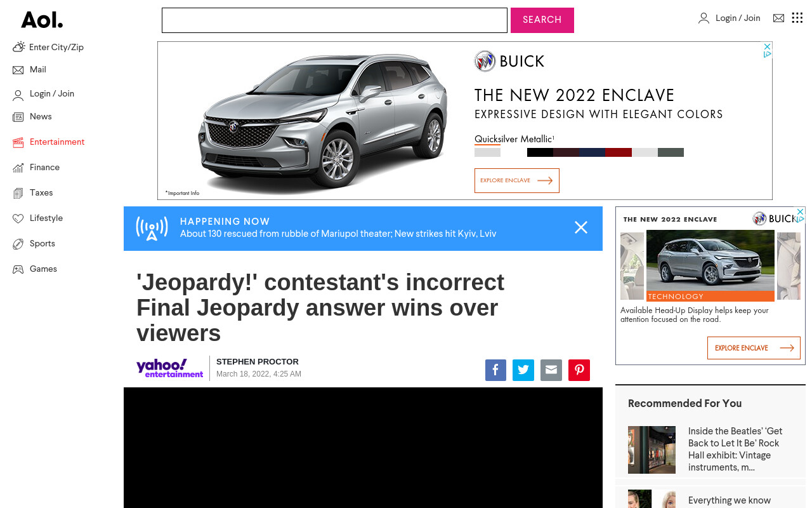Share article via email icon
Image resolution: width=812 pixels, height=508 pixels.
[x=551, y=370]
